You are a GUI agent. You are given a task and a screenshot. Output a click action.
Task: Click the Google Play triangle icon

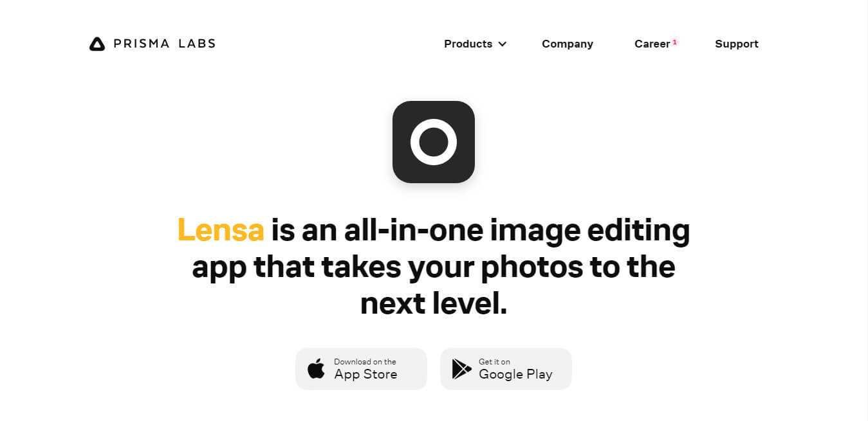pyautogui.click(x=461, y=369)
